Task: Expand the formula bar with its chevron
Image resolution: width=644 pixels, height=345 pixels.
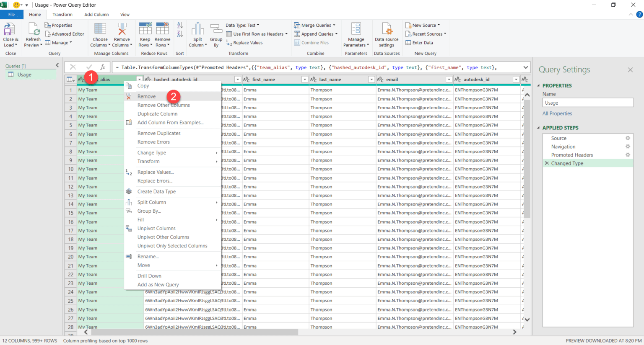Action: (525, 67)
